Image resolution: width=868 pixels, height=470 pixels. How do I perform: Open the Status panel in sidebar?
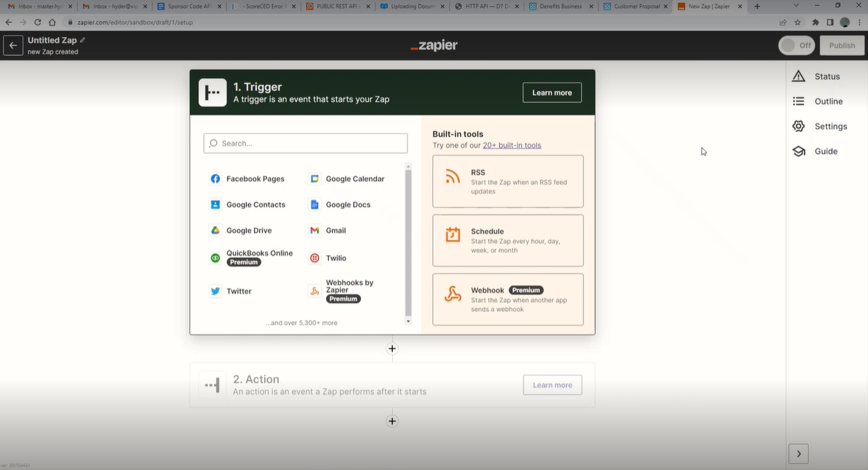tap(816, 76)
